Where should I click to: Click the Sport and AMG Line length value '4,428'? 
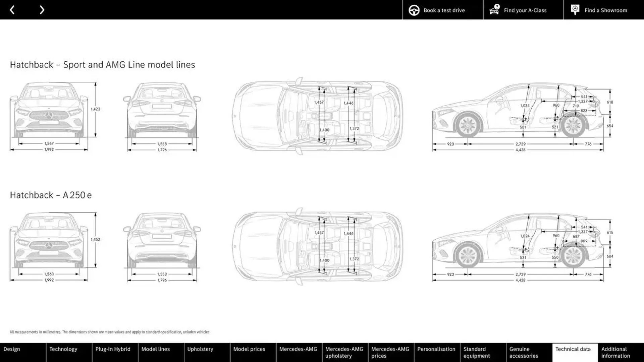[x=521, y=150]
